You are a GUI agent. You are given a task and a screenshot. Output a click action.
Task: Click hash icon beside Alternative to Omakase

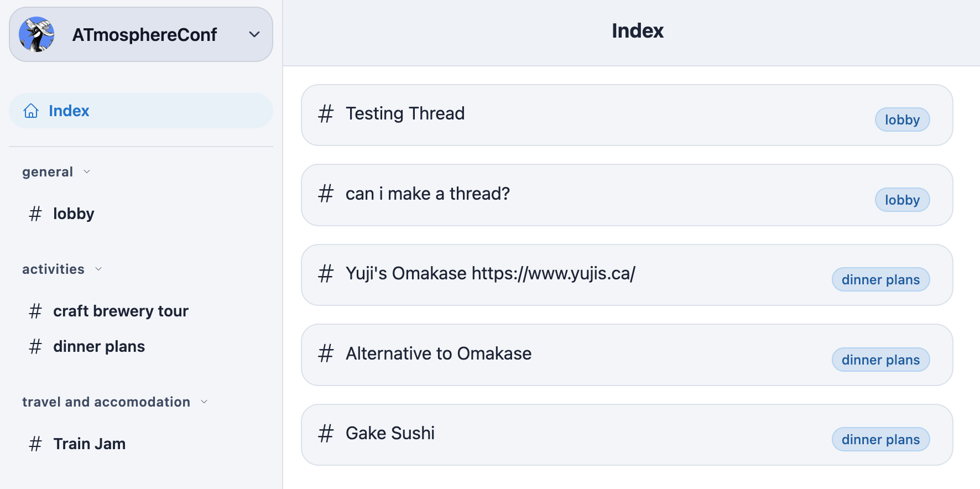[x=326, y=353]
